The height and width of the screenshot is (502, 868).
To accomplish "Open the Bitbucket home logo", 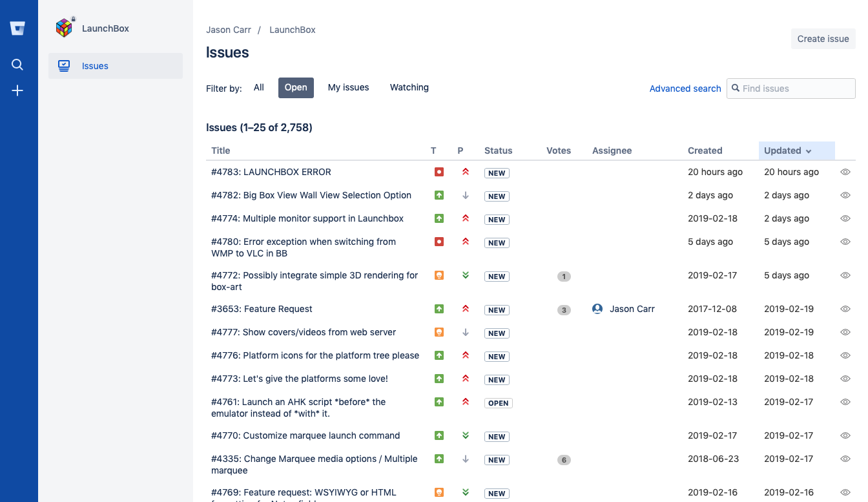I will tap(17, 28).
